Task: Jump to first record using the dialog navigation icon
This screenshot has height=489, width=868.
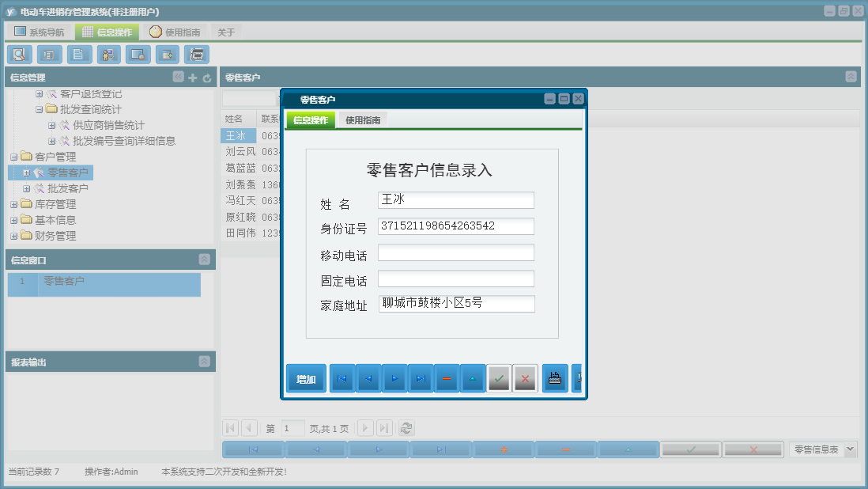Action: pyautogui.click(x=342, y=378)
